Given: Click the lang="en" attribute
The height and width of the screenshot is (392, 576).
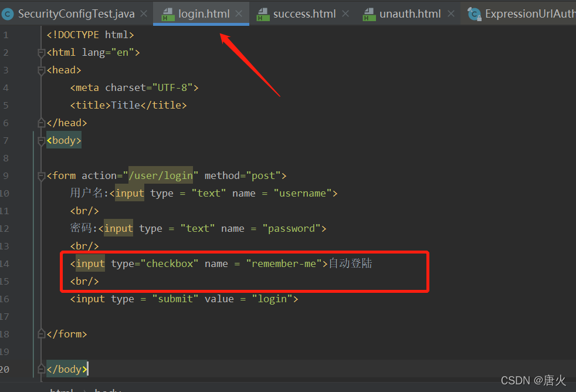Looking at the screenshot, I should [x=109, y=53].
